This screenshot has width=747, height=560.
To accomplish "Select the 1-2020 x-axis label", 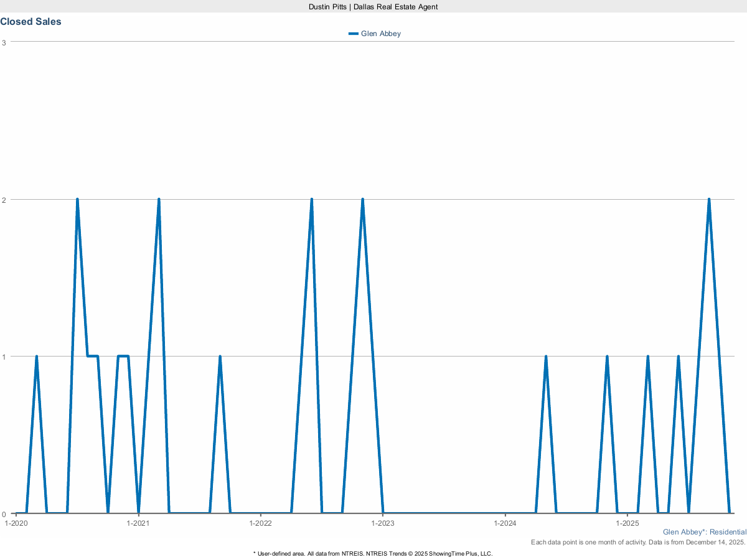I will (x=16, y=523).
